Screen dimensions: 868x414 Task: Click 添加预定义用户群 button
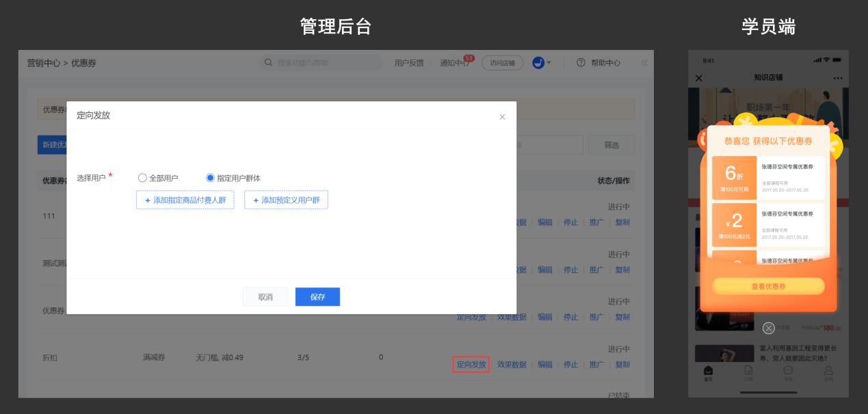[286, 200]
